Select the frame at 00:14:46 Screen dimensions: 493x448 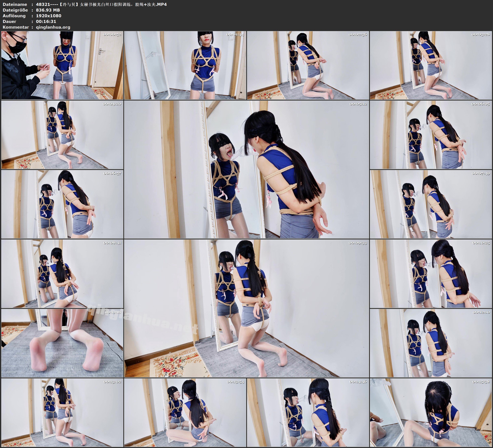click(x=308, y=412)
